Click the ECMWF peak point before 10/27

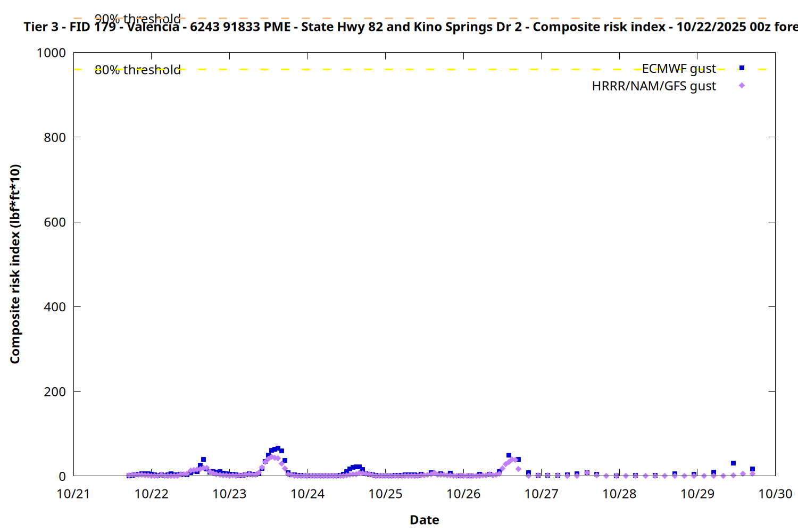(509, 455)
